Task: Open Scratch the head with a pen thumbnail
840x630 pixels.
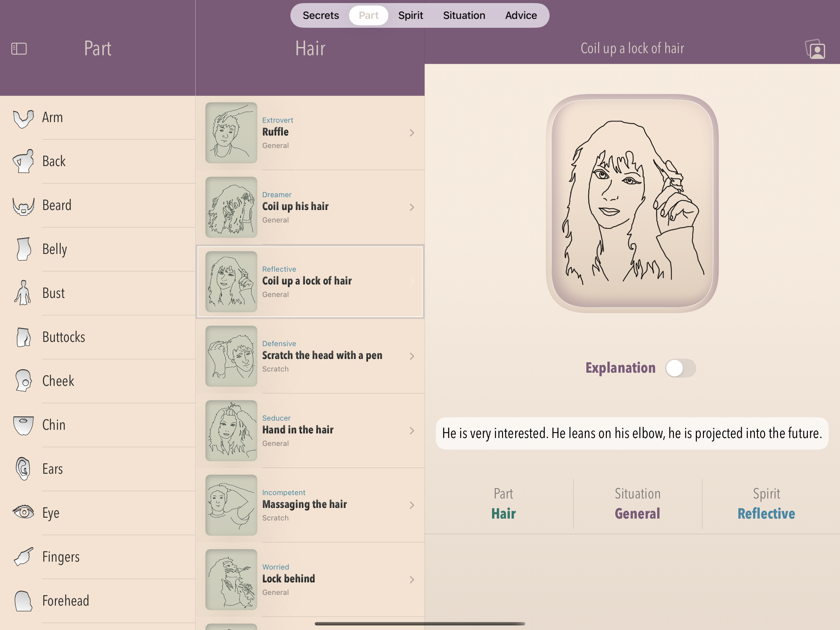Action: (231, 356)
